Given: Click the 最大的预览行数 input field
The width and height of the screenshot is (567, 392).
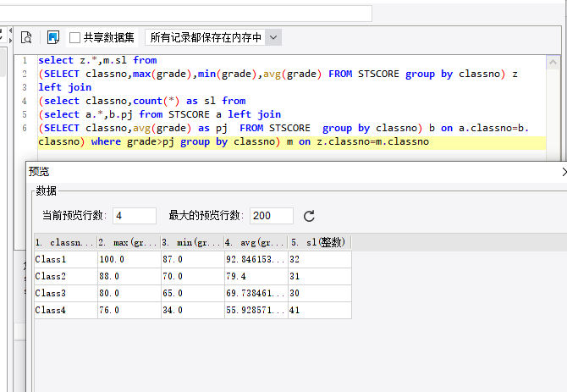Looking at the screenshot, I should pos(271,216).
